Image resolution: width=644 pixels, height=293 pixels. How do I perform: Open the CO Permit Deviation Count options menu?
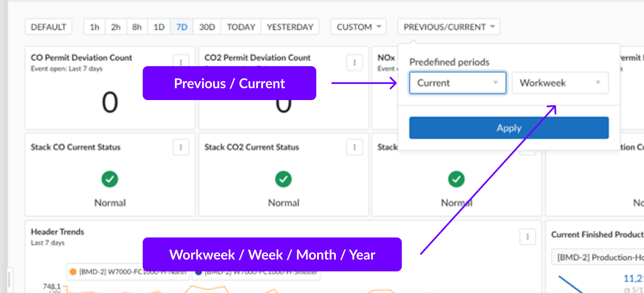tap(181, 62)
